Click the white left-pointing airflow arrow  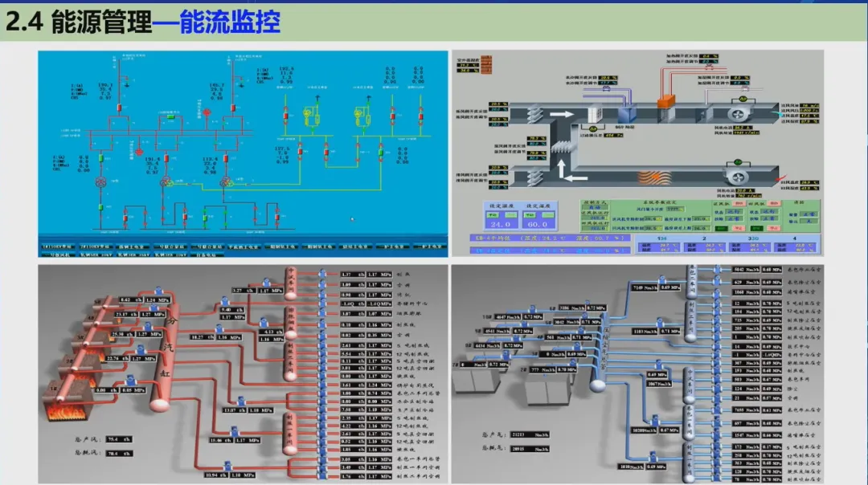(576, 178)
